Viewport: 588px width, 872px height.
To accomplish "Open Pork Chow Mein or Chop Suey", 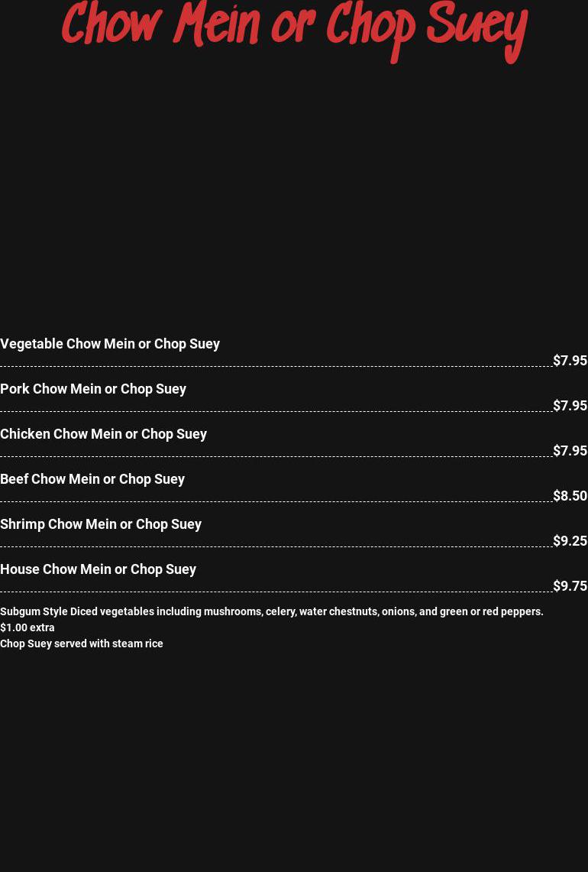I will pos(93,389).
